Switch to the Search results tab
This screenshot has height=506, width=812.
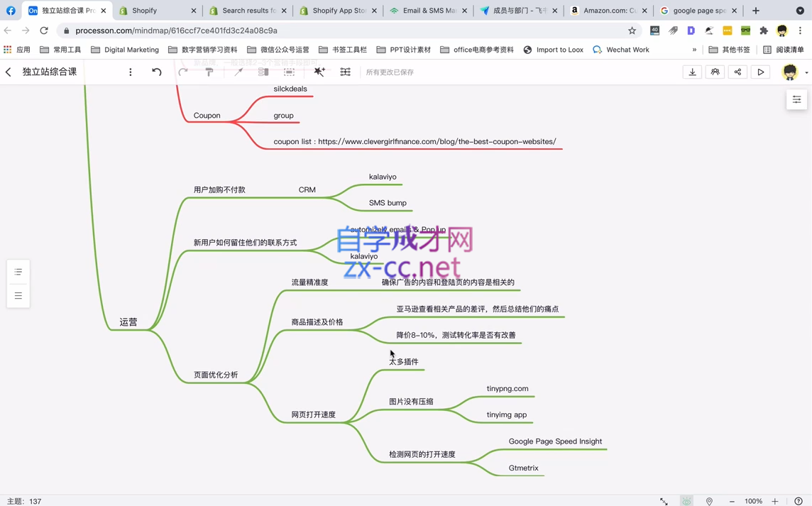(x=248, y=11)
